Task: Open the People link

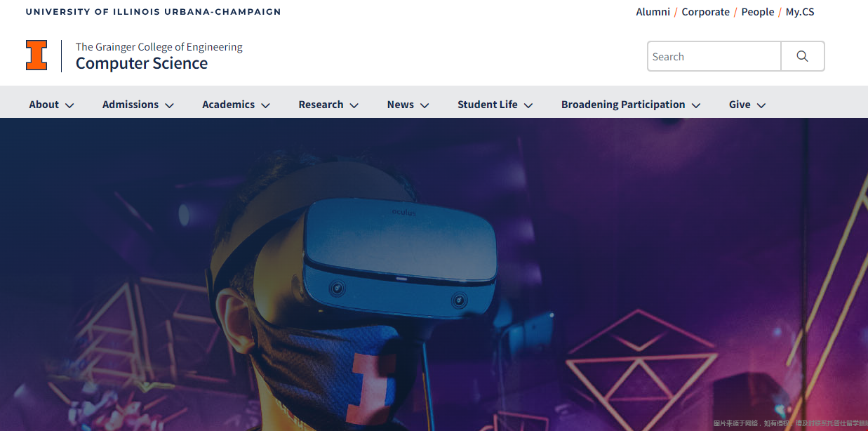Action: [x=758, y=12]
